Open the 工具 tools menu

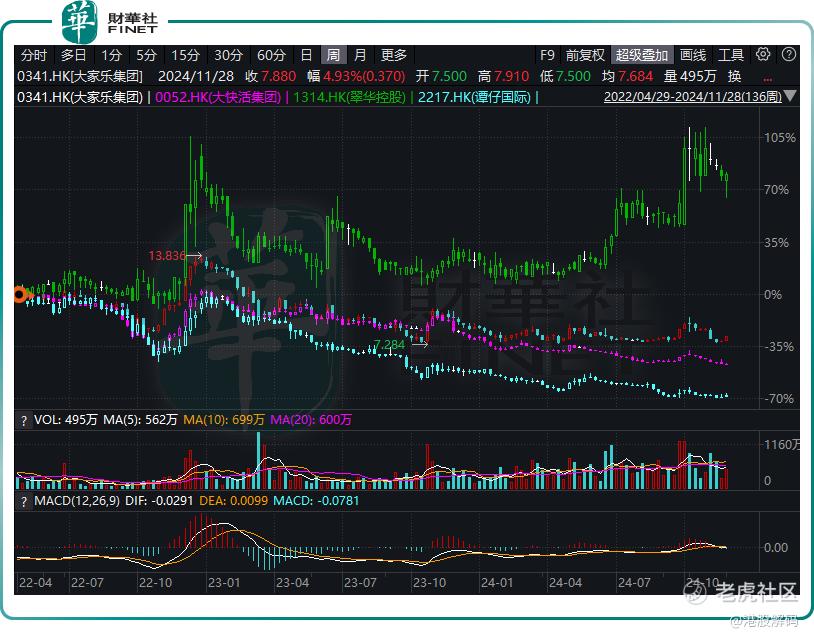pyautogui.click(x=731, y=55)
